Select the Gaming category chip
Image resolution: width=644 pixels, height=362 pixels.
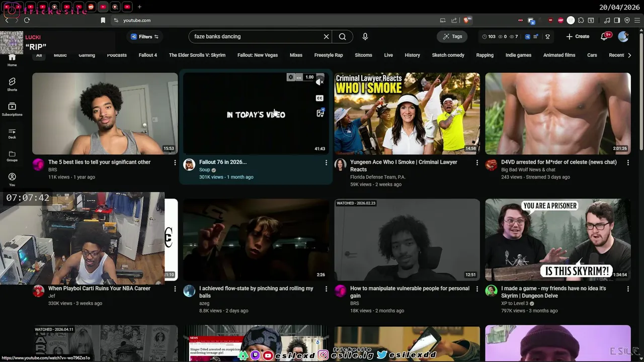(x=87, y=55)
